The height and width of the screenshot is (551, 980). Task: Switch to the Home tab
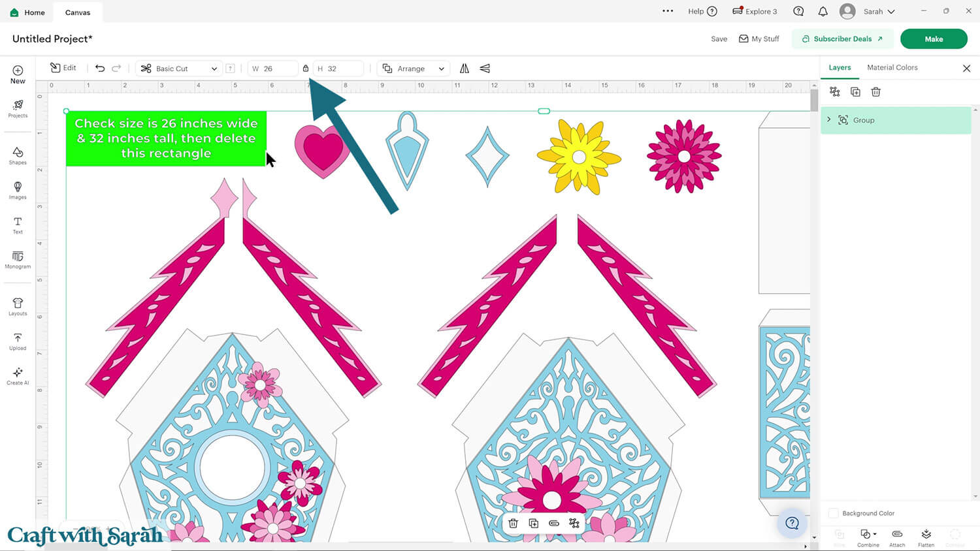tap(27, 12)
